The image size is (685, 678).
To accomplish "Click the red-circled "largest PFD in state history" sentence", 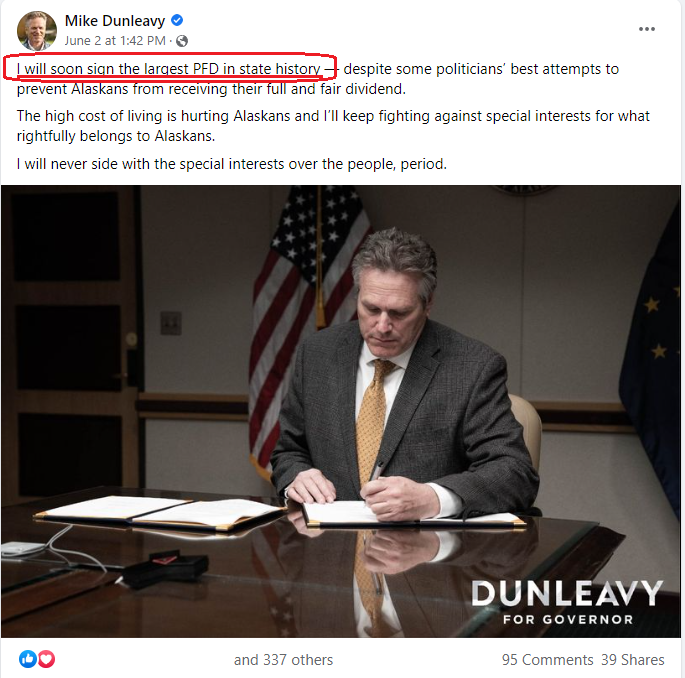I will [170, 68].
